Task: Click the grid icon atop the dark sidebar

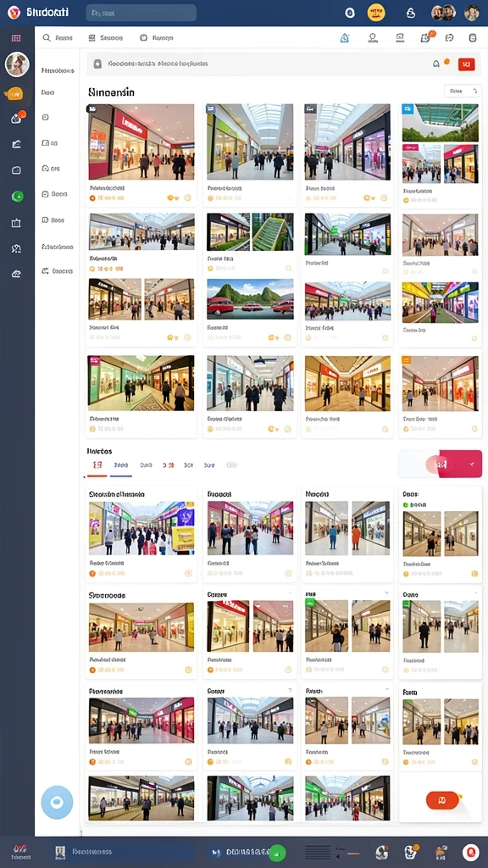Action: 16,38
